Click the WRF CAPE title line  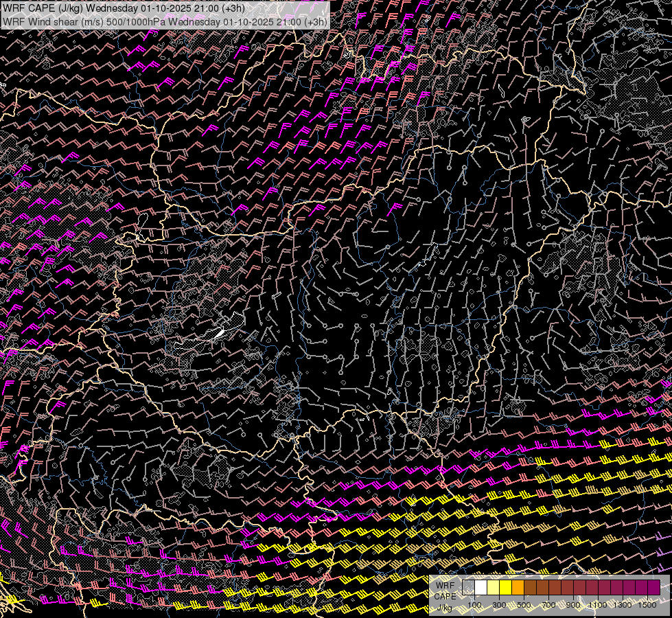pyautogui.click(x=124, y=8)
